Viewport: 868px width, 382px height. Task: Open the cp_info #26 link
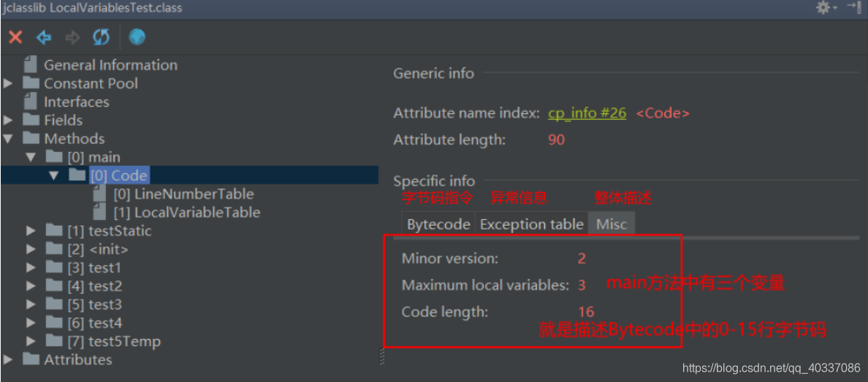point(587,113)
